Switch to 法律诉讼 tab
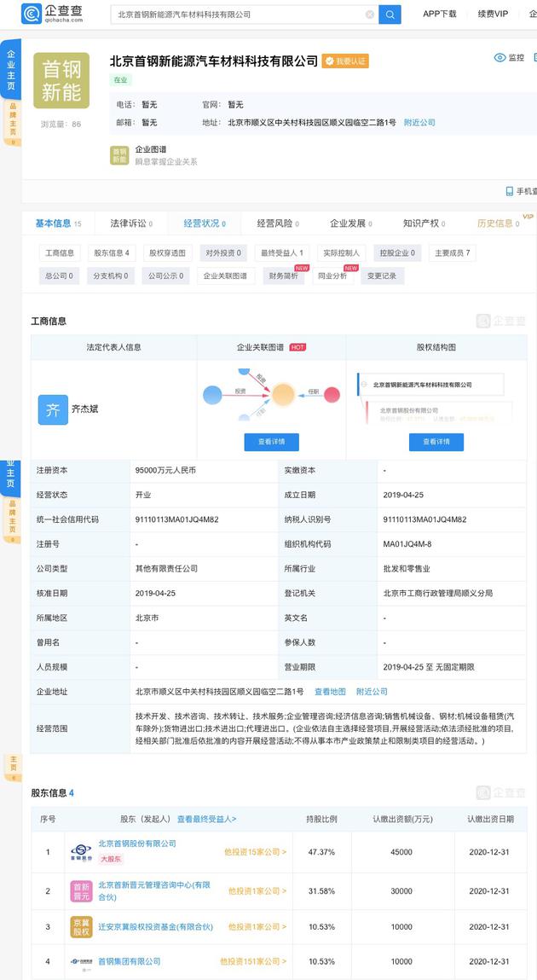Viewport: 537px width, 980px height. click(131, 223)
